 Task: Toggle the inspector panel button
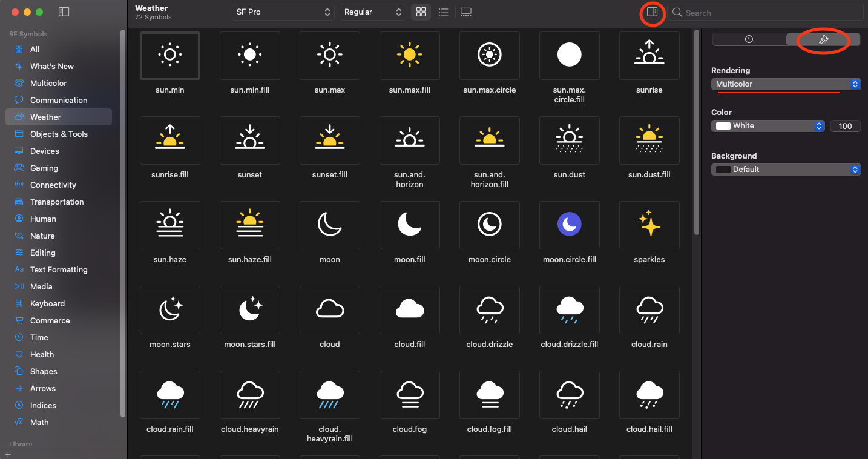pos(652,12)
